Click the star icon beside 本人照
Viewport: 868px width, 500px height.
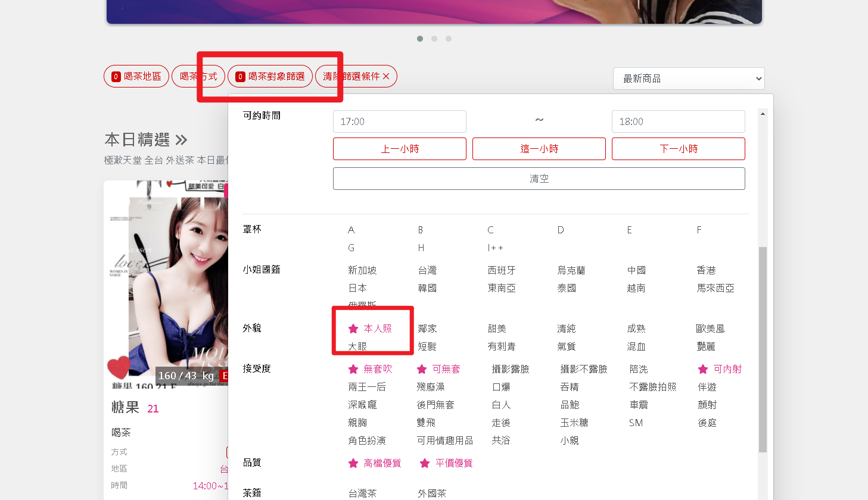pos(353,329)
